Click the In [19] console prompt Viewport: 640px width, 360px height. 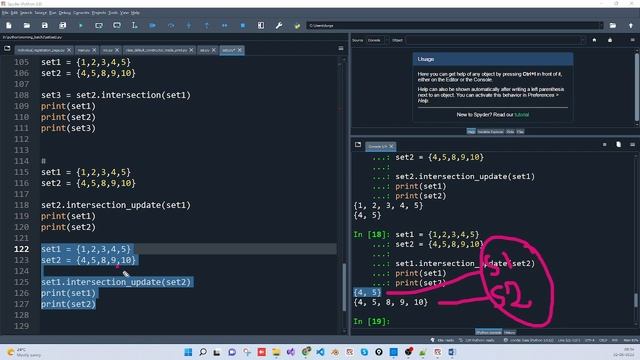click(x=371, y=321)
